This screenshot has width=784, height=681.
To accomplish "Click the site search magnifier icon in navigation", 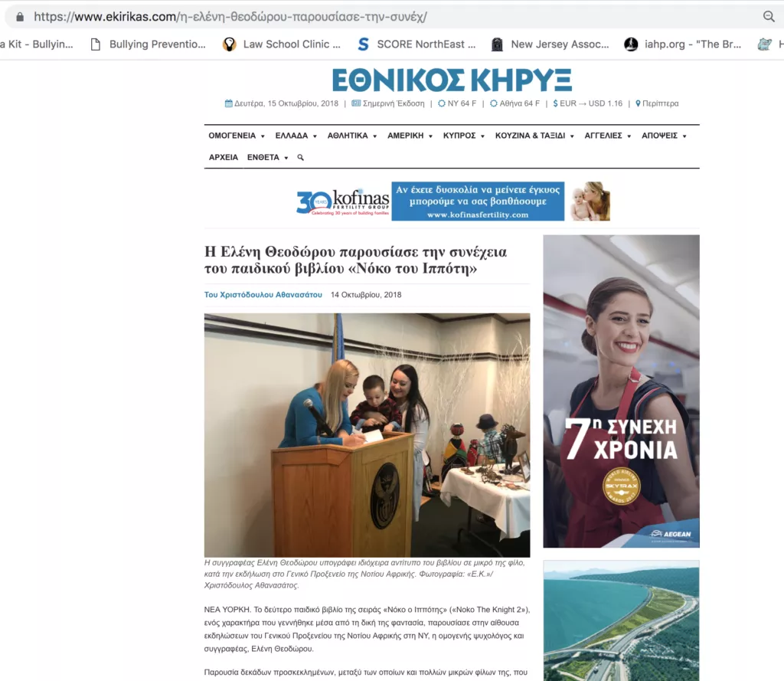I will pos(300,158).
